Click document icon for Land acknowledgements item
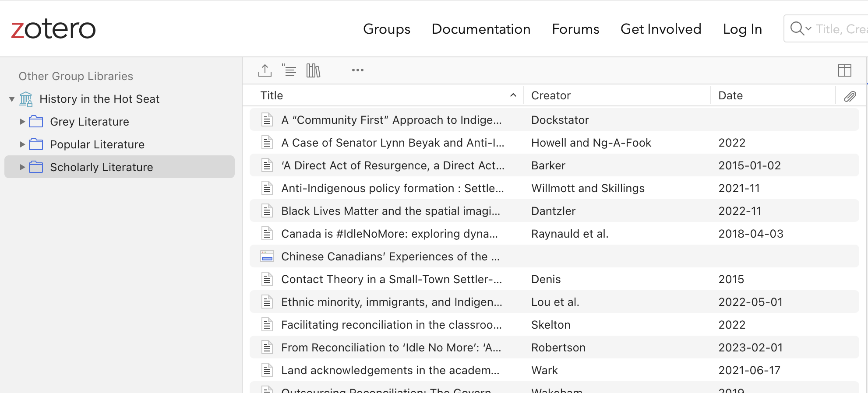Viewport: 868px width, 393px height. (x=267, y=370)
